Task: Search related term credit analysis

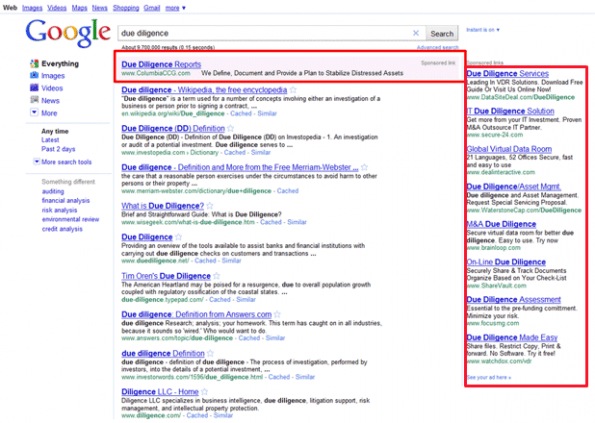Action: coord(62,229)
